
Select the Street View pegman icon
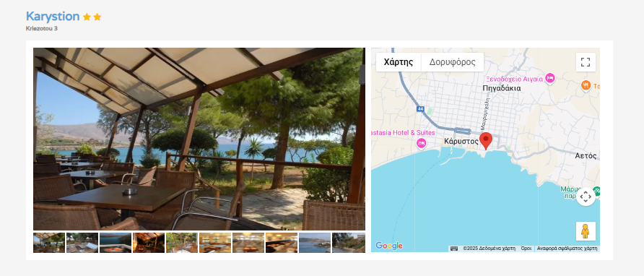click(586, 231)
